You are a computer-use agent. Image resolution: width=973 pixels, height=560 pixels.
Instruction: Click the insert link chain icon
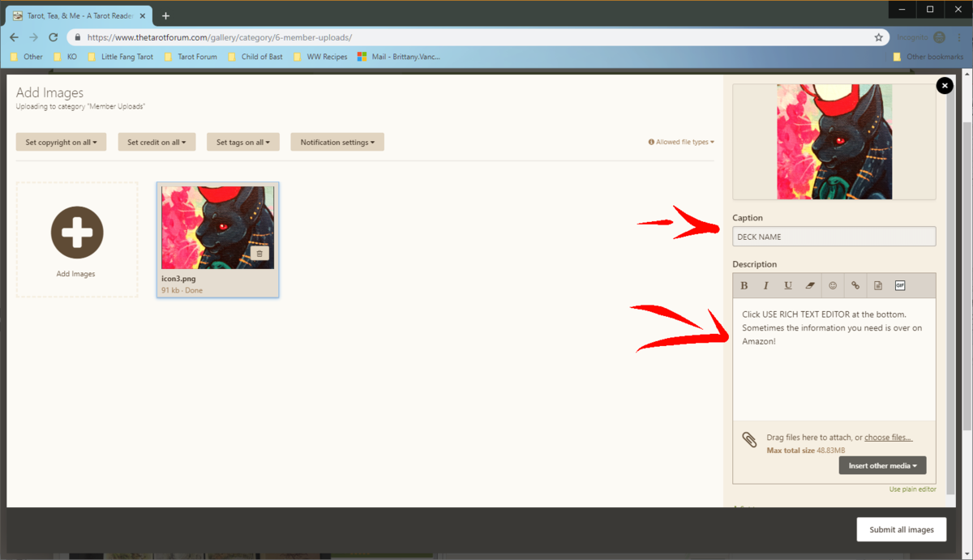855,285
